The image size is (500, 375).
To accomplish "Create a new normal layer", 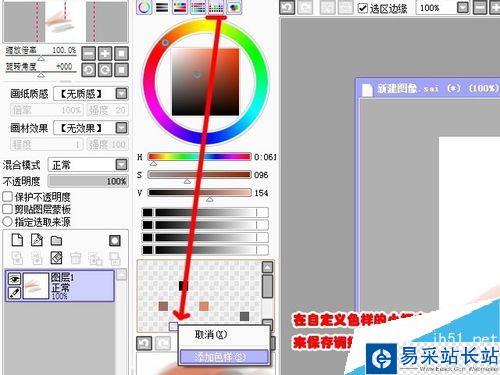I will coord(17,240).
